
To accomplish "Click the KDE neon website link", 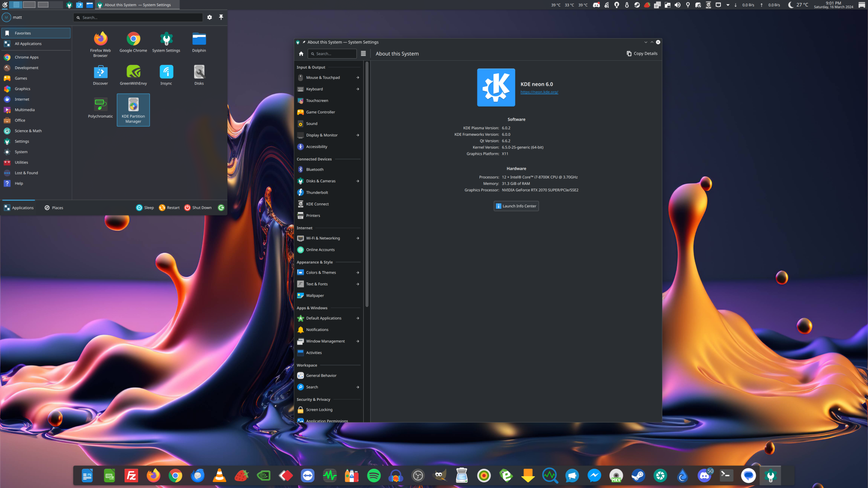I will click(x=538, y=92).
